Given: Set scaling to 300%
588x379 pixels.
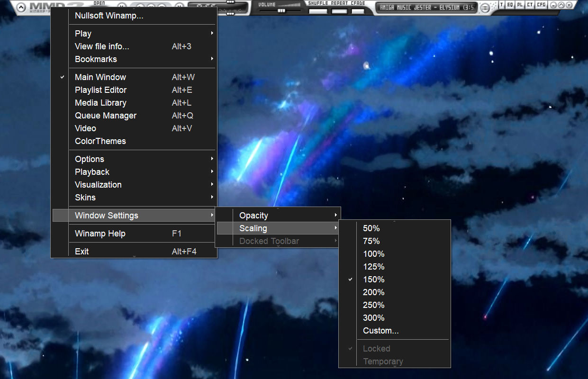Looking at the screenshot, I should pyautogui.click(x=395, y=317).
